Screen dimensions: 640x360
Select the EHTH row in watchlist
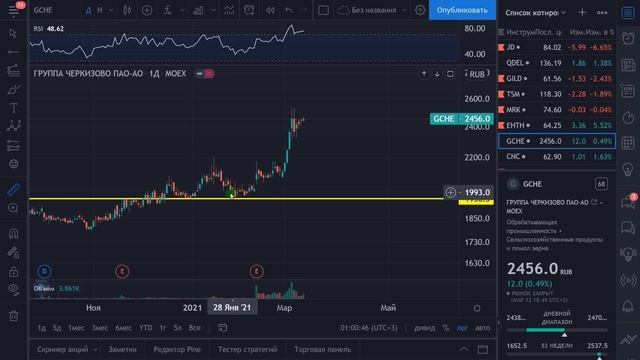click(x=556, y=125)
